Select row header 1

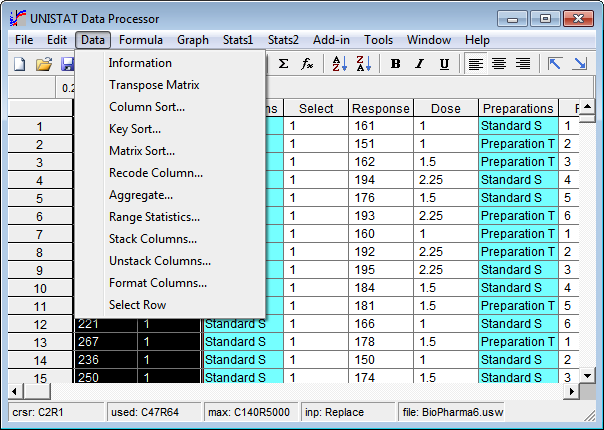coord(40,126)
